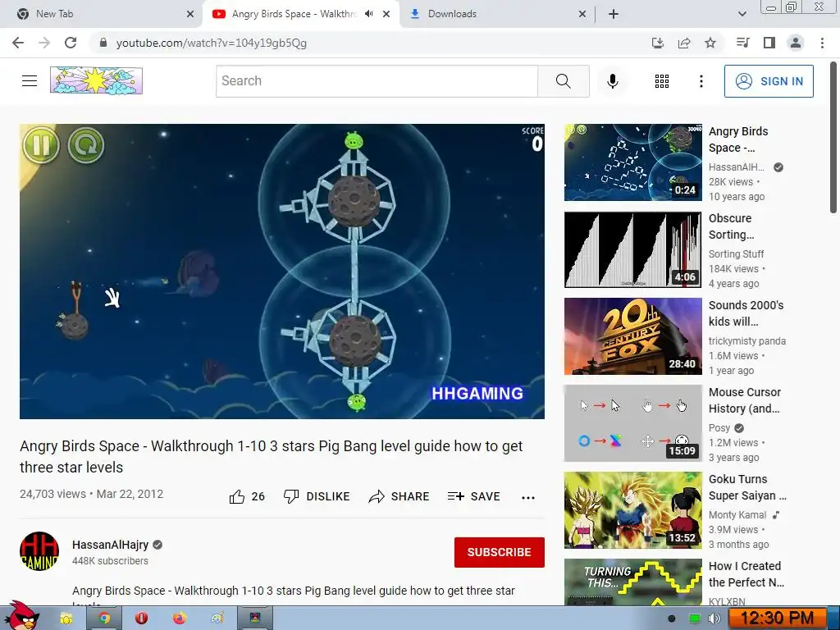Open the file explorer taskbar icon
Screen dimensions: 840x630
[x=66, y=619]
